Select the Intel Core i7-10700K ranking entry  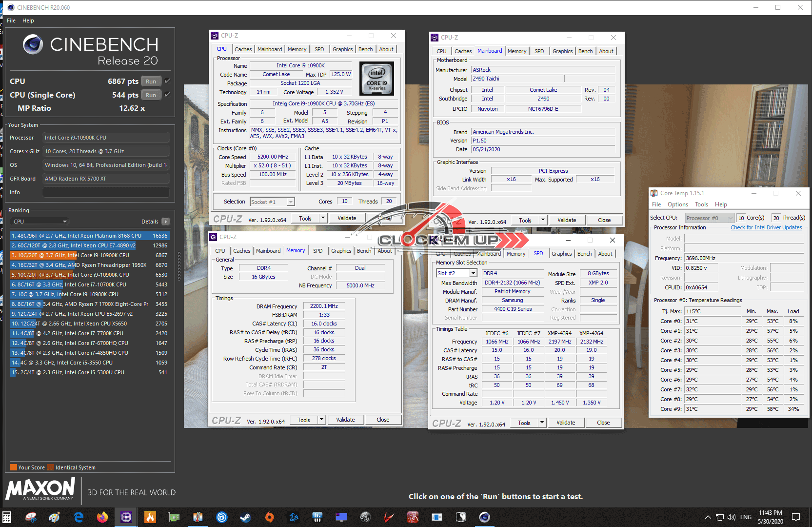[90, 284]
